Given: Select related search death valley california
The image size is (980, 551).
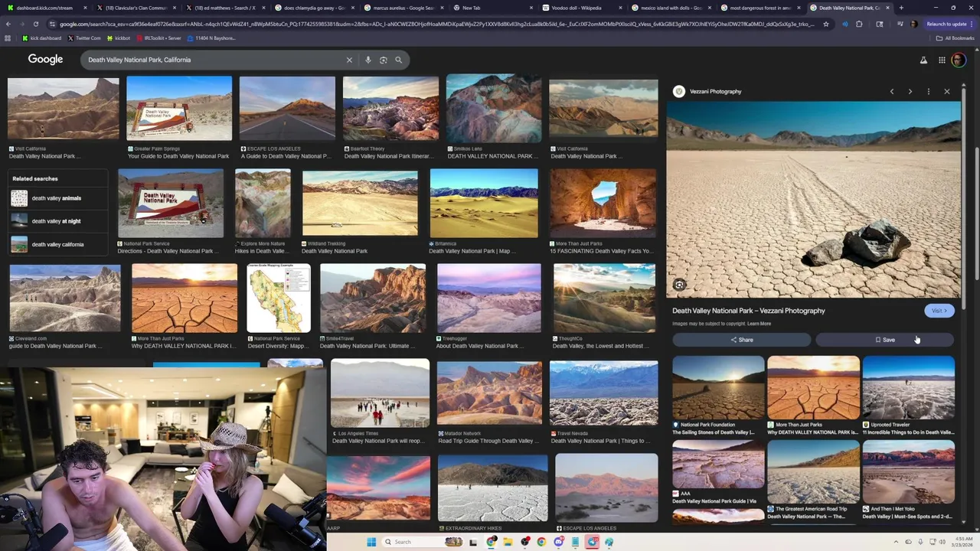Looking at the screenshot, I should [57, 244].
